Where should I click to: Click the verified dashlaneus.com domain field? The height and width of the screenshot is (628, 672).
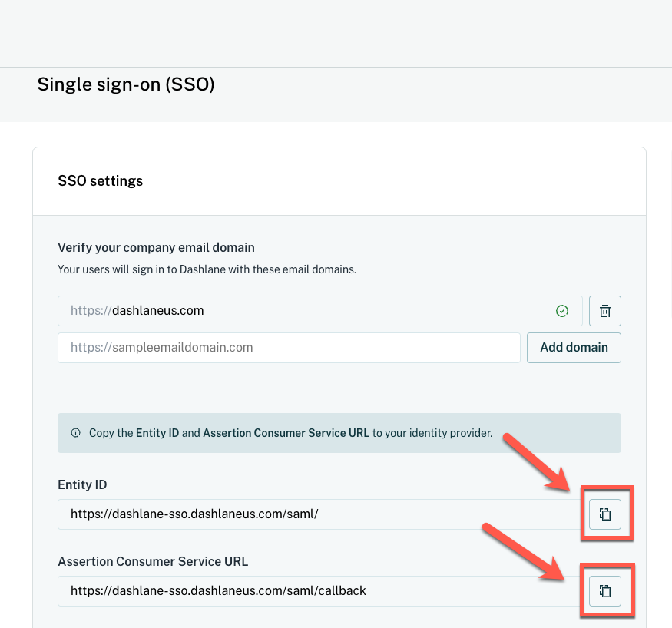[x=319, y=311]
